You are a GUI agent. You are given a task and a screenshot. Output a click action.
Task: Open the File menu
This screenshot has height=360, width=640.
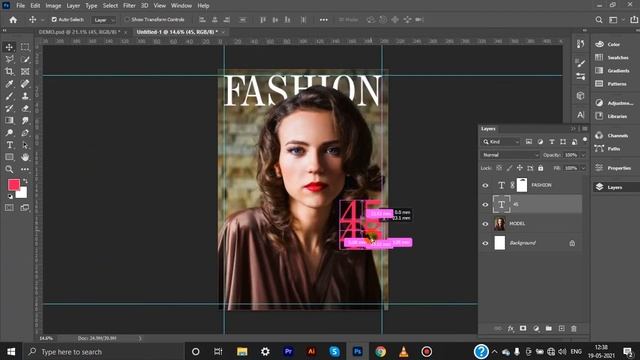click(20, 6)
